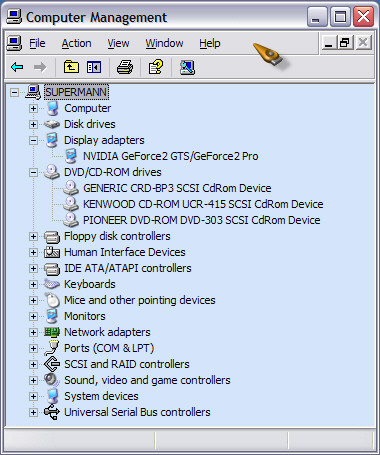The width and height of the screenshot is (380, 455).
Task: Click the Ports (COM & LPT) icon
Action: 52,348
